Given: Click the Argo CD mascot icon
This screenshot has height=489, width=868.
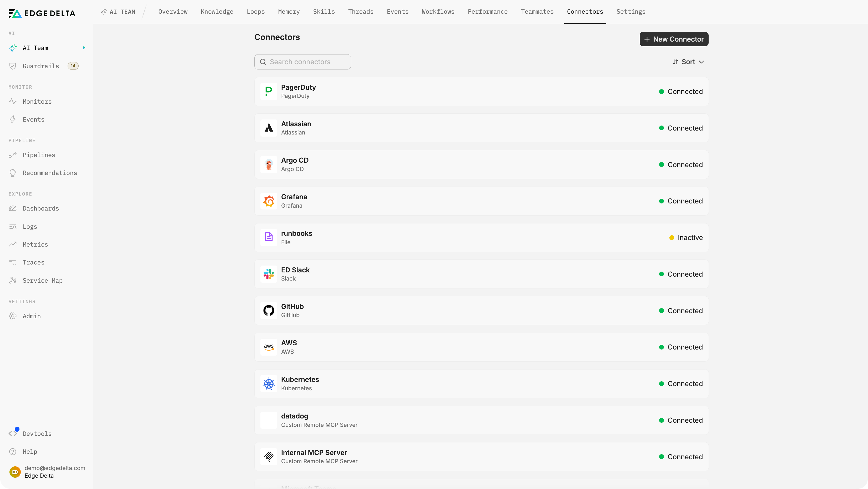Looking at the screenshot, I should pyautogui.click(x=269, y=164).
